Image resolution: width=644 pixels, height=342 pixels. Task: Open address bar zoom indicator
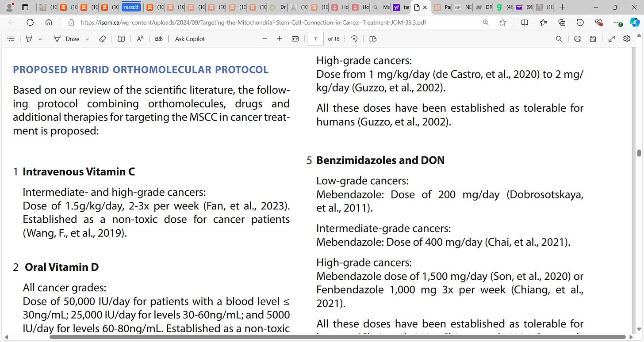pos(486,23)
